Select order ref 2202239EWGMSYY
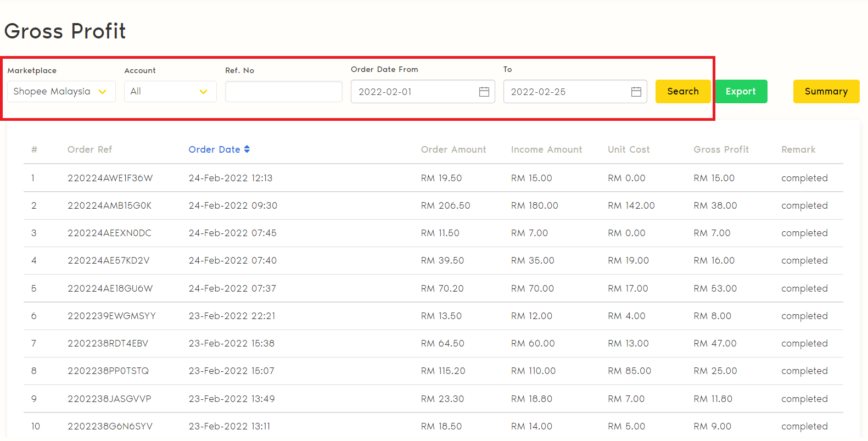This screenshot has width=868, height=441. tap(111, 316)
